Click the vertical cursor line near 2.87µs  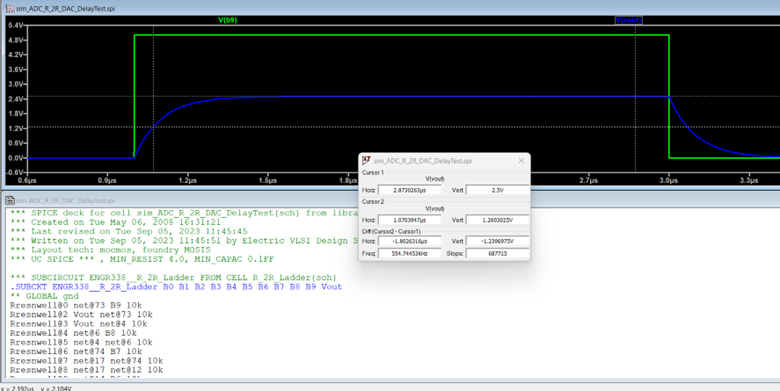coord(635,99)
